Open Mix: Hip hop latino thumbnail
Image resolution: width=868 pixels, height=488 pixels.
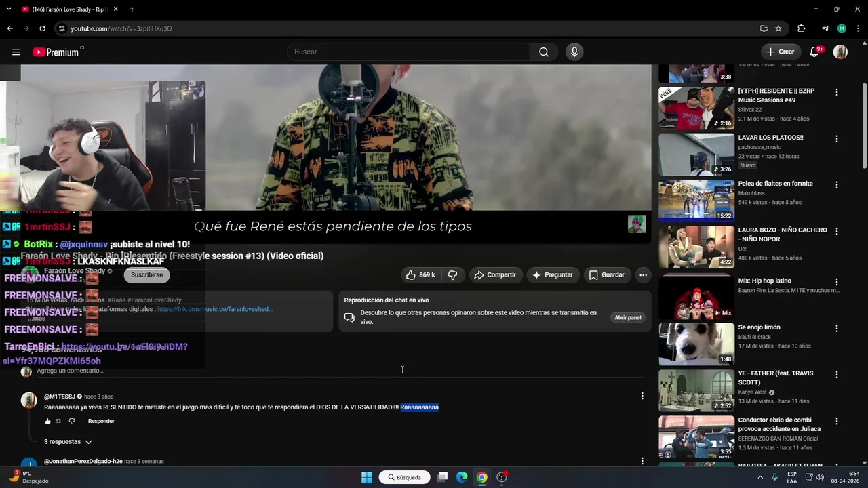[696, 298]
